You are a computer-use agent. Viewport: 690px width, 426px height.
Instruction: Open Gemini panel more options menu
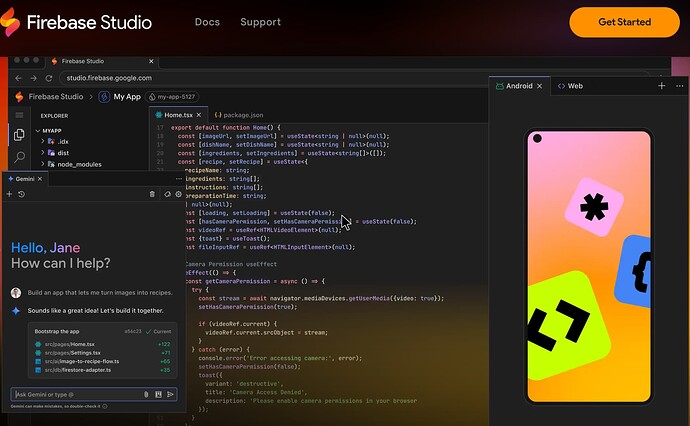click(x=178, y=179)
